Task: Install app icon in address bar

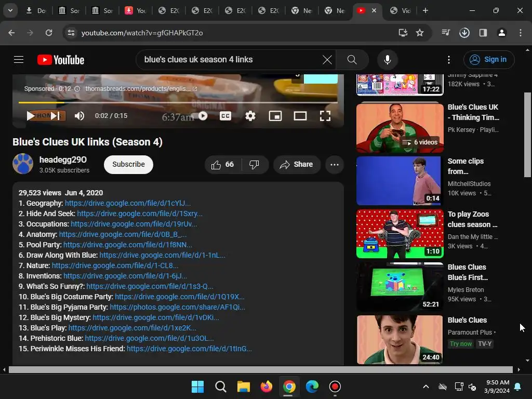Action: 403,33
